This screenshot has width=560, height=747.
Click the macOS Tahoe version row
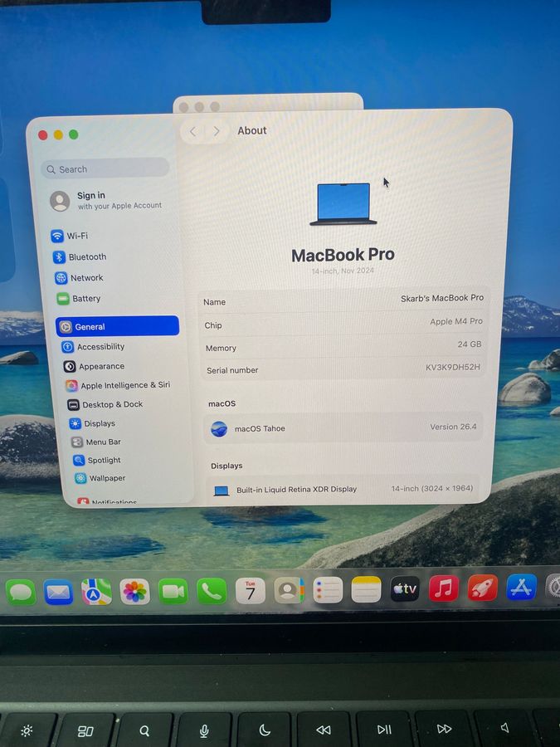click(343, 428)
